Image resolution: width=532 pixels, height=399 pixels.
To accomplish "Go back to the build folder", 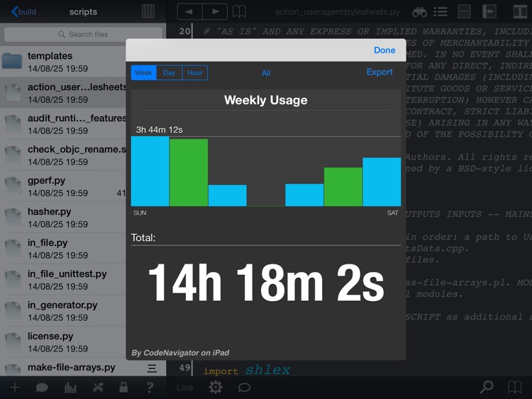I will pyautogui.click(x=23, y=11).
